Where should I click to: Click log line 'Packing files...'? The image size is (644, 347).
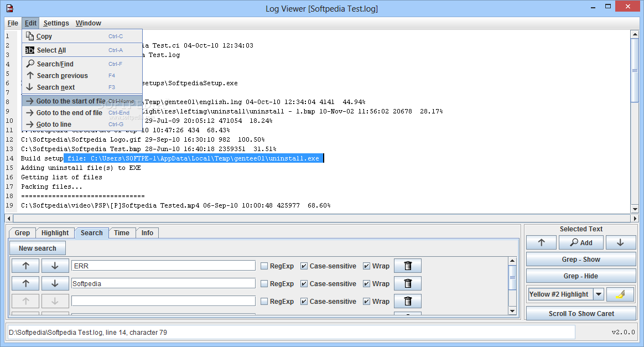tap(52, 187)
